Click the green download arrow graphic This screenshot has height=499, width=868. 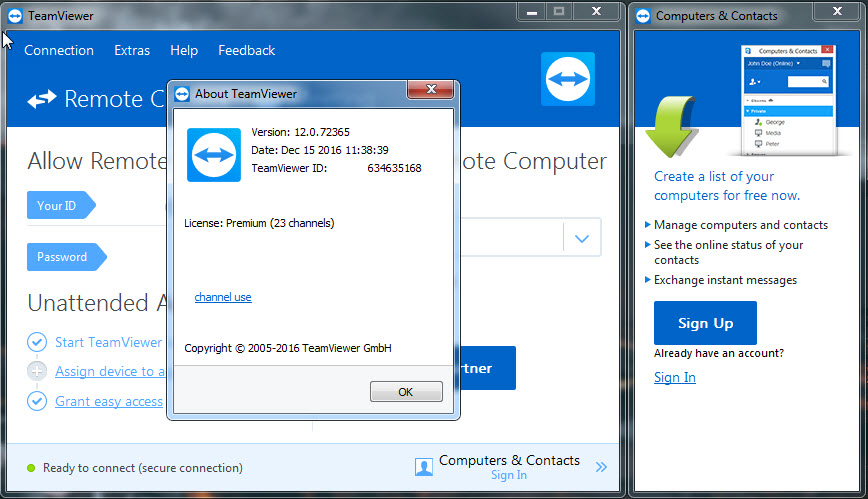tap(671, 127)
